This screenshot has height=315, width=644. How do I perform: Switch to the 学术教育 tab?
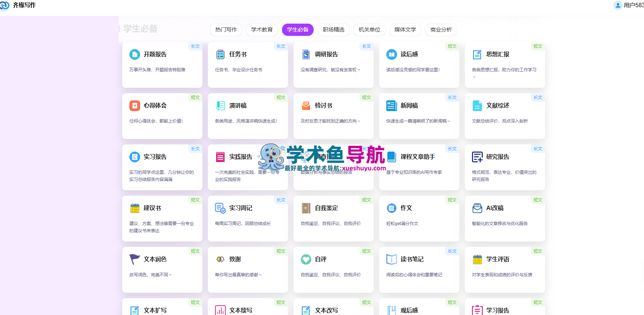click(x=262, y=30)
